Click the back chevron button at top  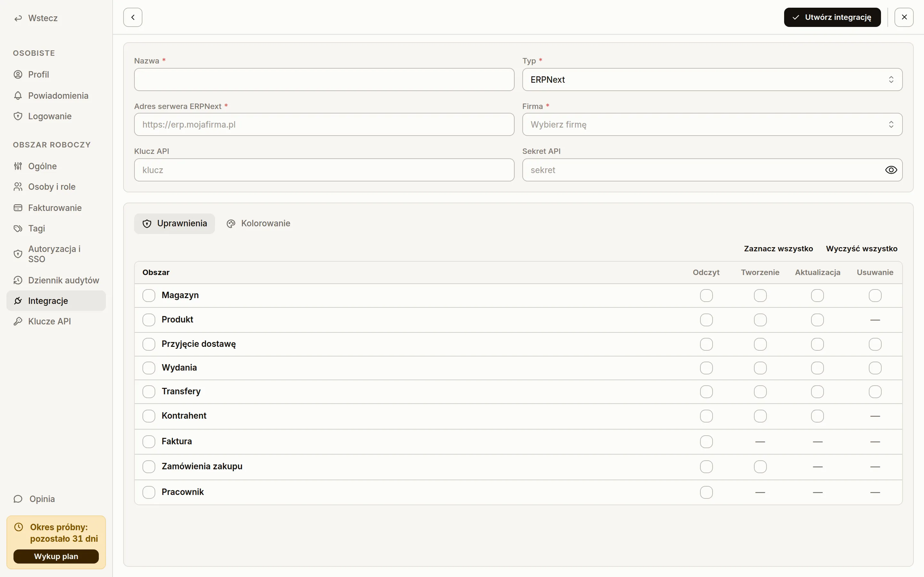pos(133,17)
